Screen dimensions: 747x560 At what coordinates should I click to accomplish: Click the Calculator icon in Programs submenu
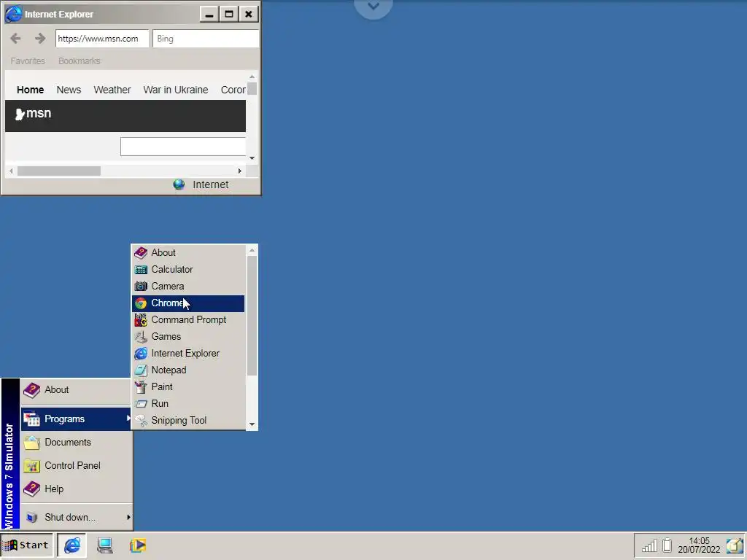[x=141, y=270]
